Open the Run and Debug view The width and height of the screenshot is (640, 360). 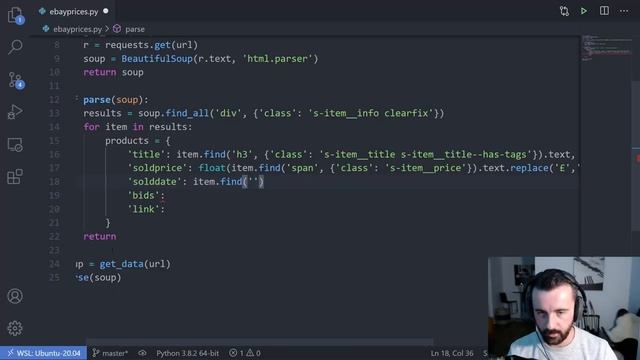click(x=15, y=112)
